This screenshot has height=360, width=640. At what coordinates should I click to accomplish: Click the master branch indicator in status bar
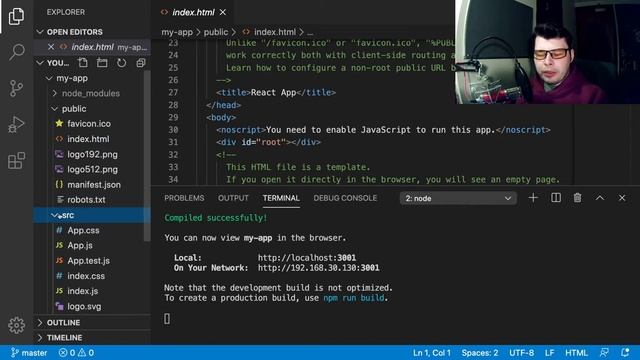[29, 353]
